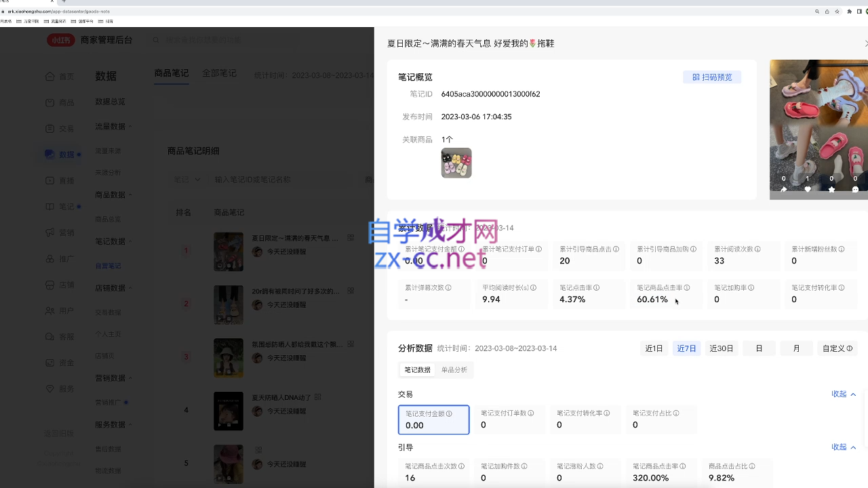
Task: Open 数据总览 in data menu
Action: click(x=110, y=102)
